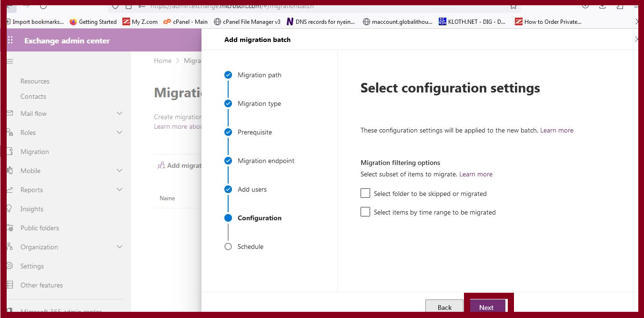Click the Exchange admin center title
Screen dimensions: 644x318
(x=67, y=41)
